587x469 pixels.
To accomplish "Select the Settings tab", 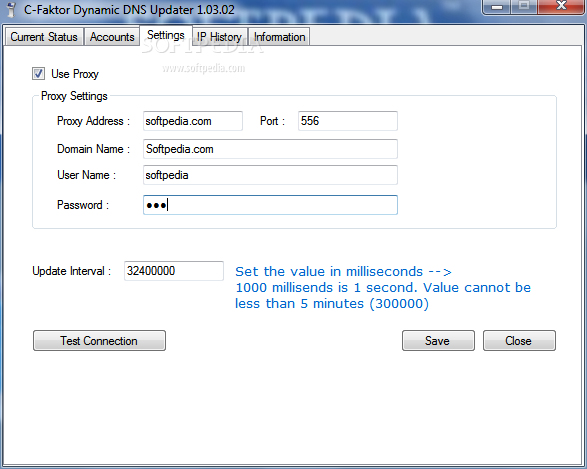I will 166,35.
